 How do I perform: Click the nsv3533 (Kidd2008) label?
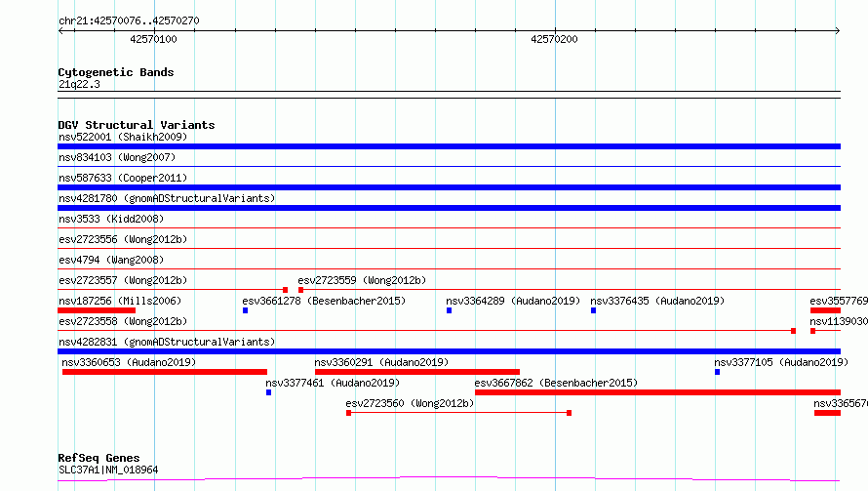coord(111,219)
